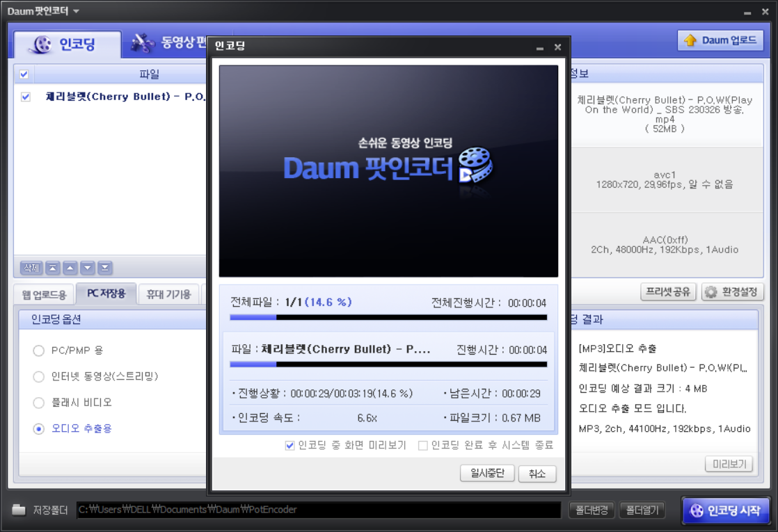
Task: Click the MP3, 2ch, 44100Hz output spec text
Action: click(665, 429)
